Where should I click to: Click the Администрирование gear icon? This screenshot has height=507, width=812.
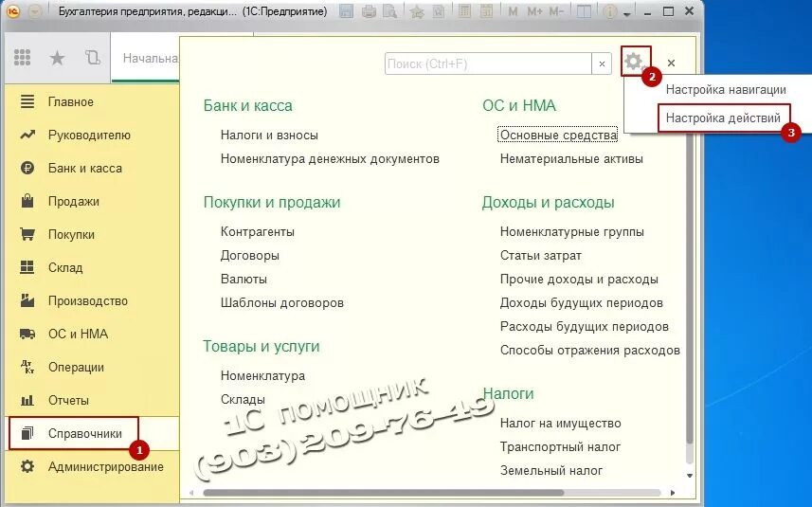(27, 466)
